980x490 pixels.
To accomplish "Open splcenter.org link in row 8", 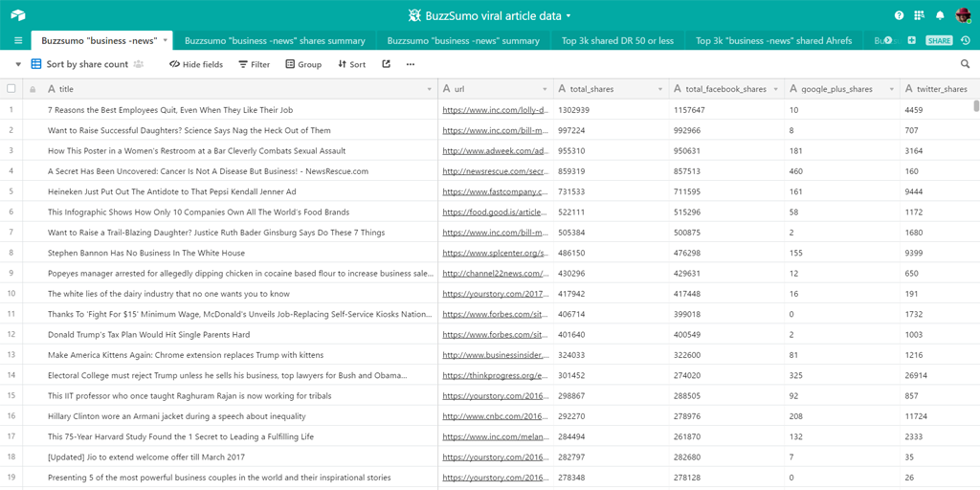I will [496, 253].
